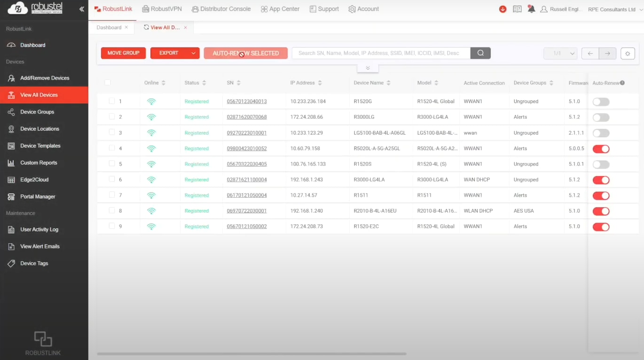
Task: Tick the select-all header checkbox
Action: click(x=108, y=82)
